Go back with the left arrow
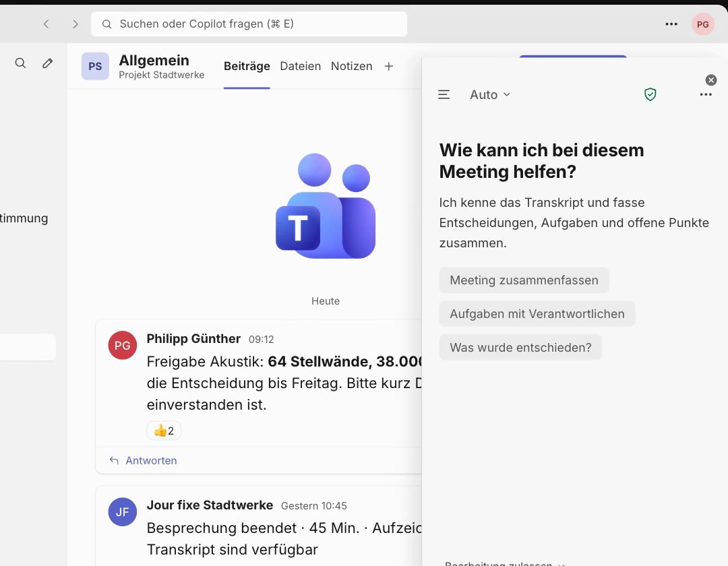The height and width of the screenshot is (566, 728). coord(46,24)
